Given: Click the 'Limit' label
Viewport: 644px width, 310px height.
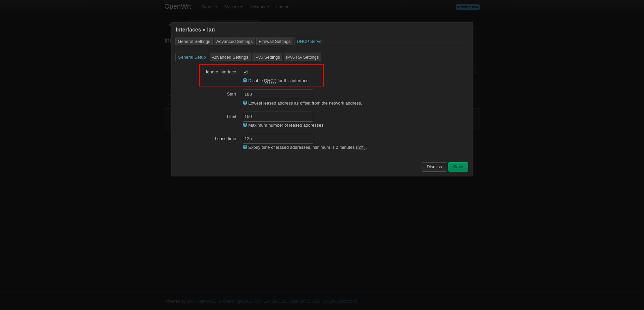Looking at the screenshot, I should (x=231, y=117).
